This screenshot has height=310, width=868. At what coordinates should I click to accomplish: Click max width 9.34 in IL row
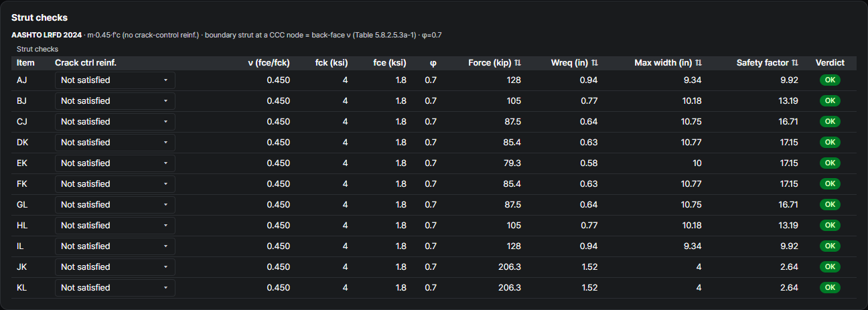(693, 246)
